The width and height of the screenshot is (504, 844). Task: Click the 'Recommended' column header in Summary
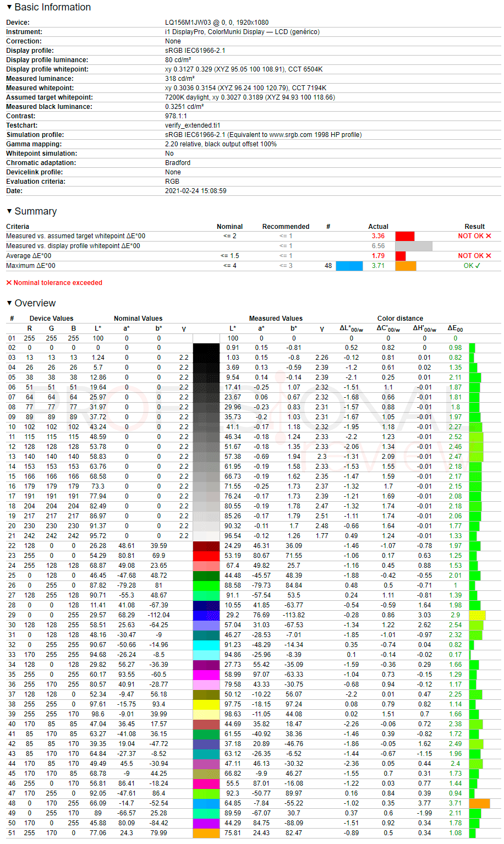(286, 227)
